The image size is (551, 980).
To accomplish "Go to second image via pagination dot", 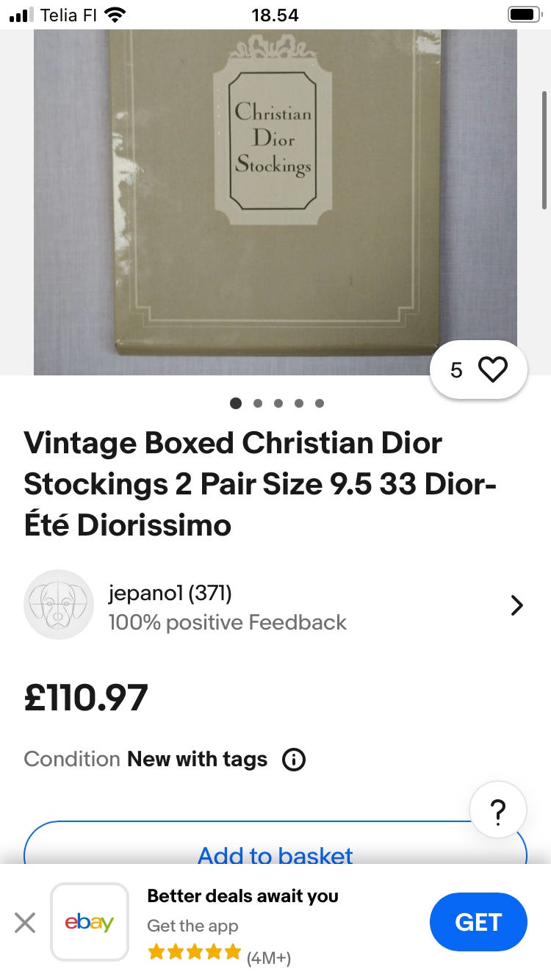I will pyautogui.click(x=257, y=403).
